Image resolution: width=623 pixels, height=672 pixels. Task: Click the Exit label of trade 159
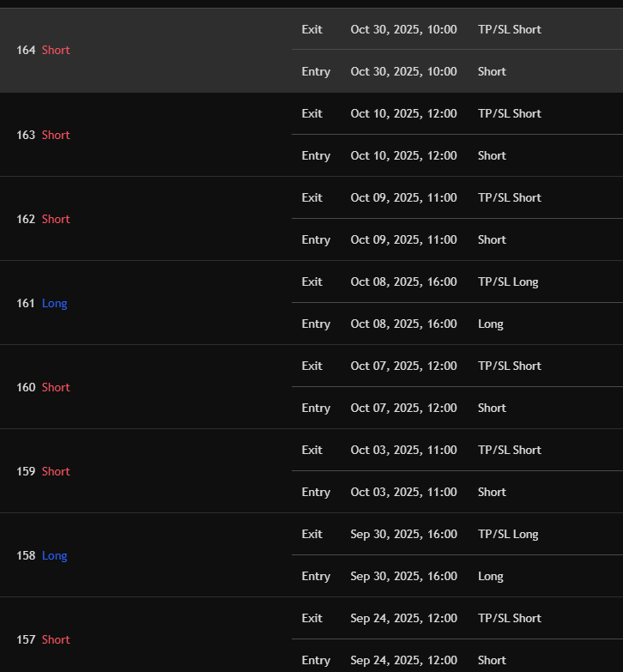(312, 450)
